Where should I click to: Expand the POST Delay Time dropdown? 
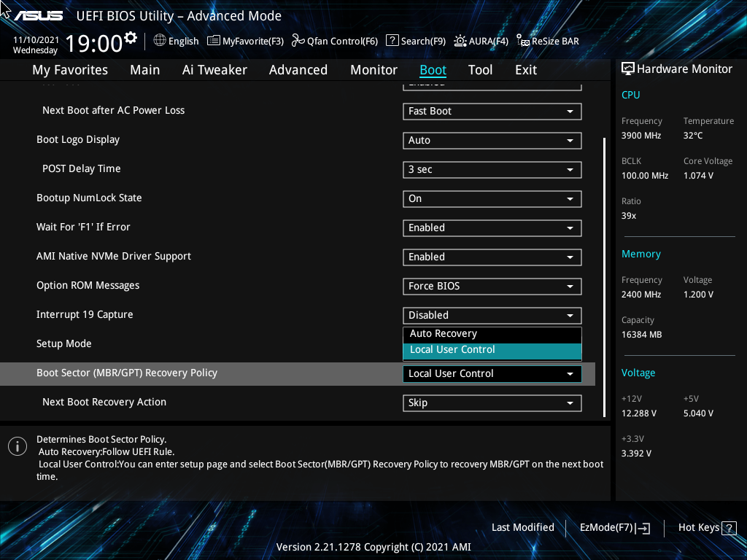[x=492, y=169]
